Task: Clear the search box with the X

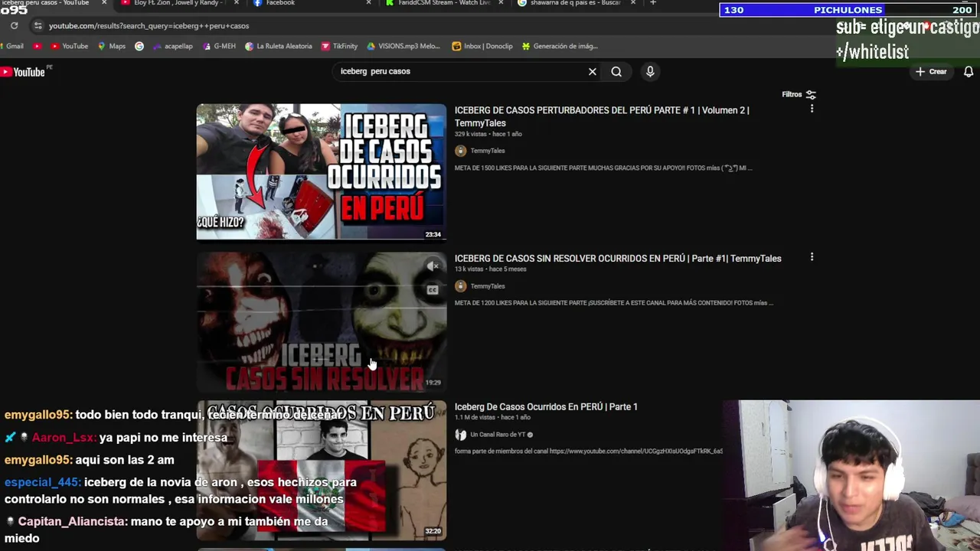Action: coord(592,71)
